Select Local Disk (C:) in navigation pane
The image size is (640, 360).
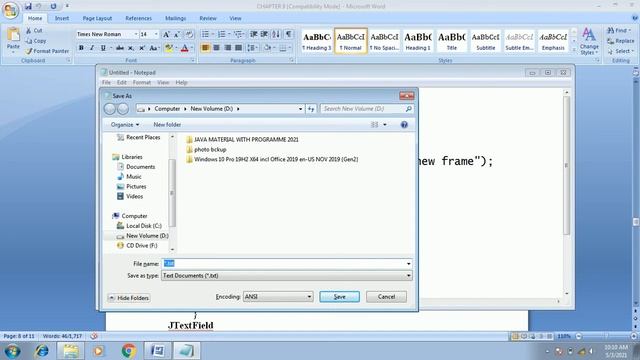[x=139, y=226]
